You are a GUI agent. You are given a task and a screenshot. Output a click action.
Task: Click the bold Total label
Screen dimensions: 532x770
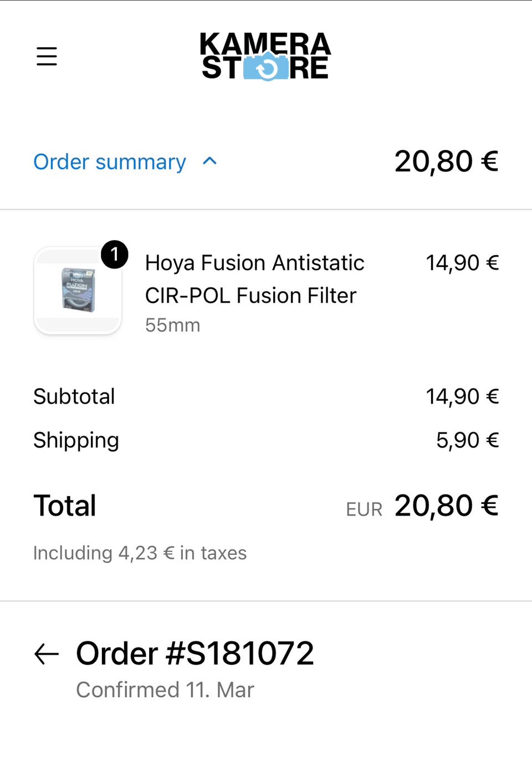click(65, 506)
